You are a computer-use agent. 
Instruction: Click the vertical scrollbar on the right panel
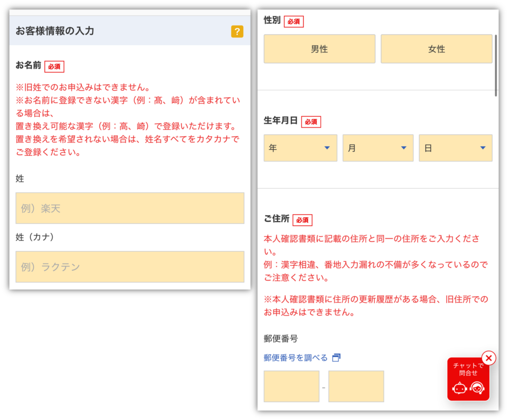click(496, 65)
